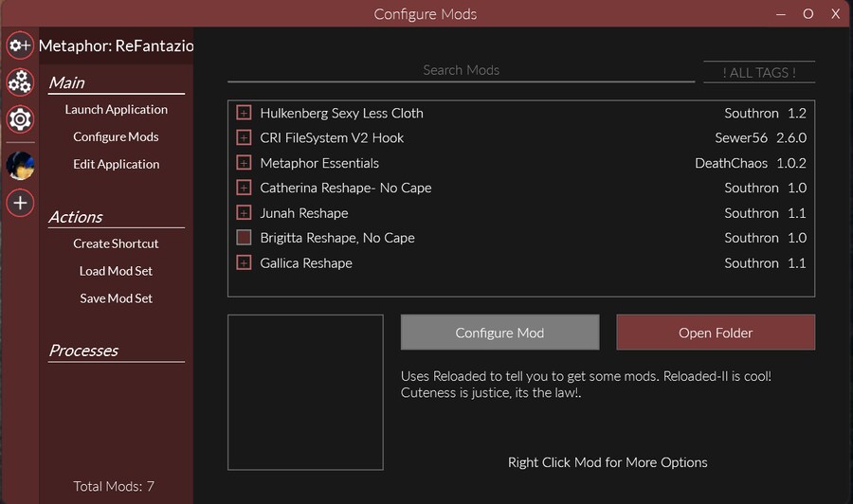Open the Manage Mods triple-gear icon
Viewport: 853px width, 504px height.
pos(20,82)
